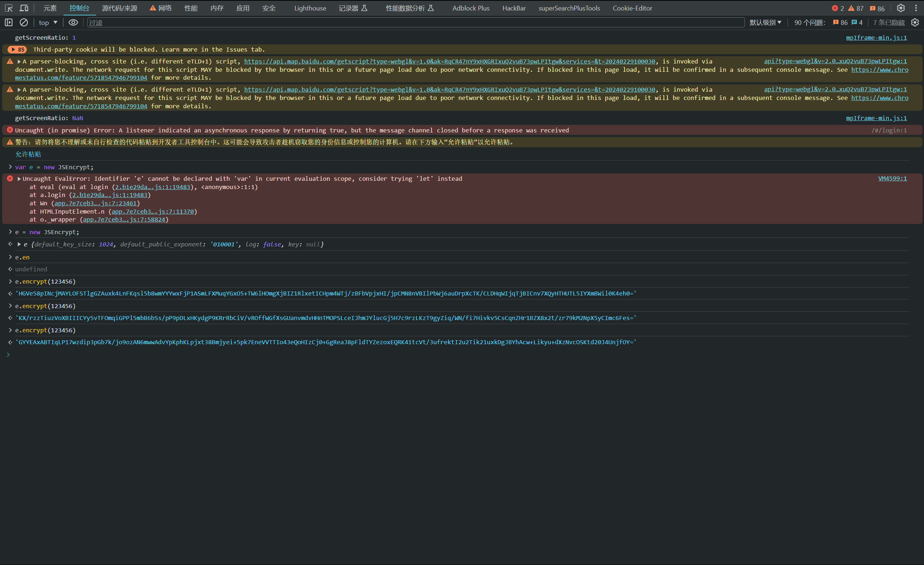Open first api.map.baidu.com getscript URL link
Screen dimensions: 924x565
click(x=450, y=61)
